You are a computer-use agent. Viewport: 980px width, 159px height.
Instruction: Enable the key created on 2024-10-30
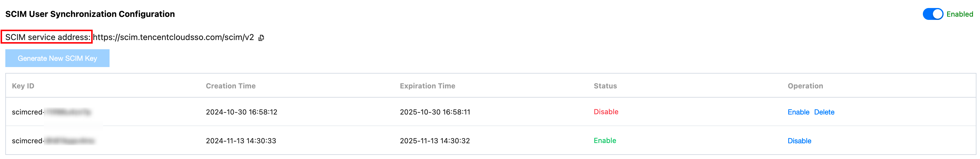(x=798, y=112)
